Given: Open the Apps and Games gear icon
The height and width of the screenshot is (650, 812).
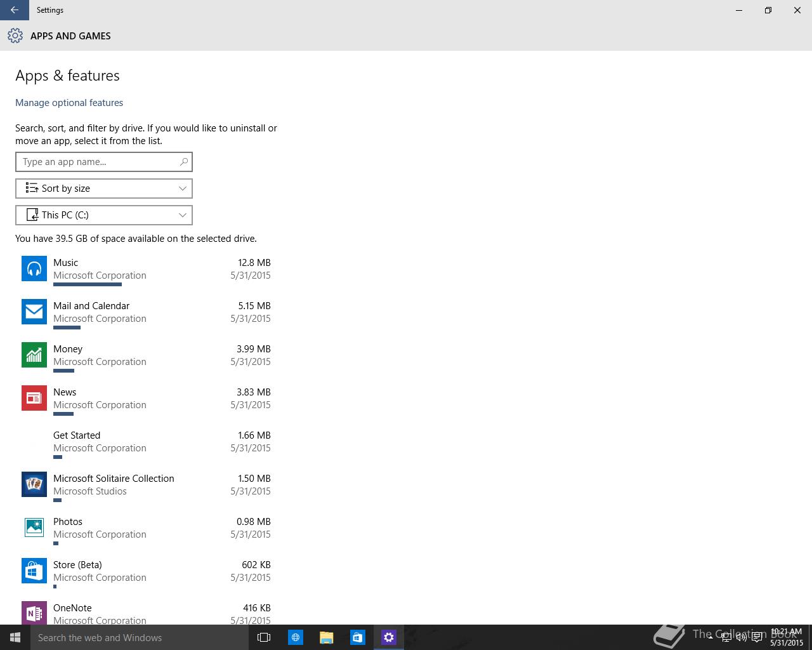Looking at the screenshot, I should [x=15, y=36].
